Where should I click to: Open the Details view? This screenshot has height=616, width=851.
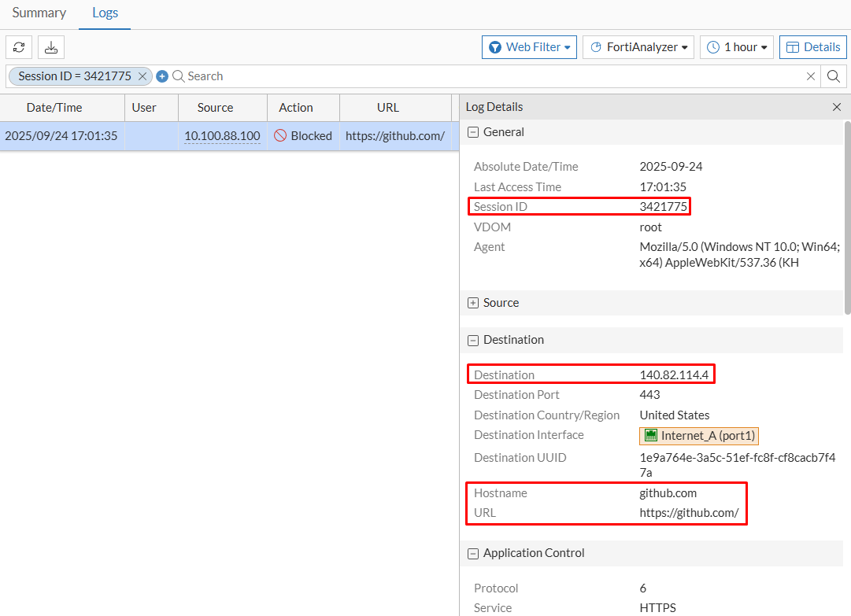812,46
